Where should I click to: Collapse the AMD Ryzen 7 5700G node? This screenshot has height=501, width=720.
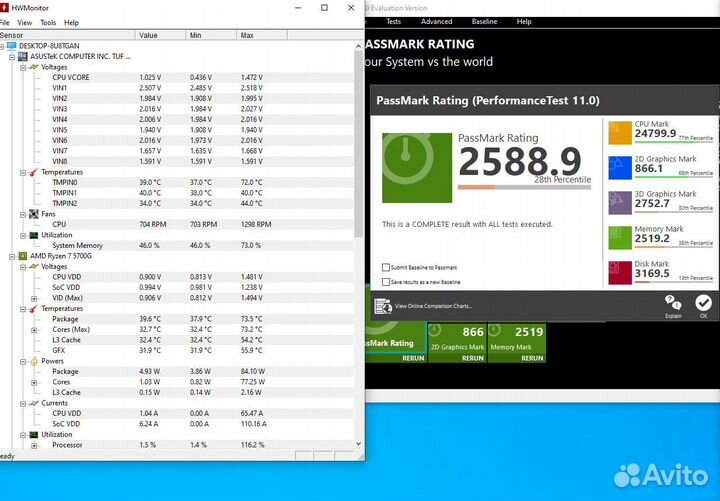12,256
